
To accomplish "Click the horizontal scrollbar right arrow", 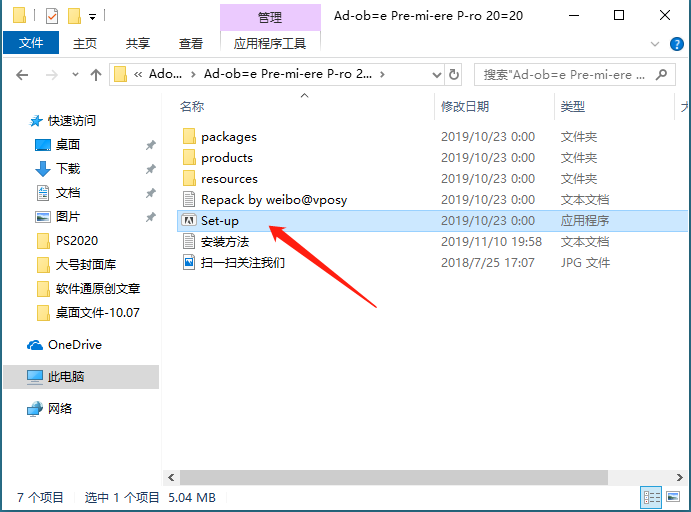I will point(680,478).
